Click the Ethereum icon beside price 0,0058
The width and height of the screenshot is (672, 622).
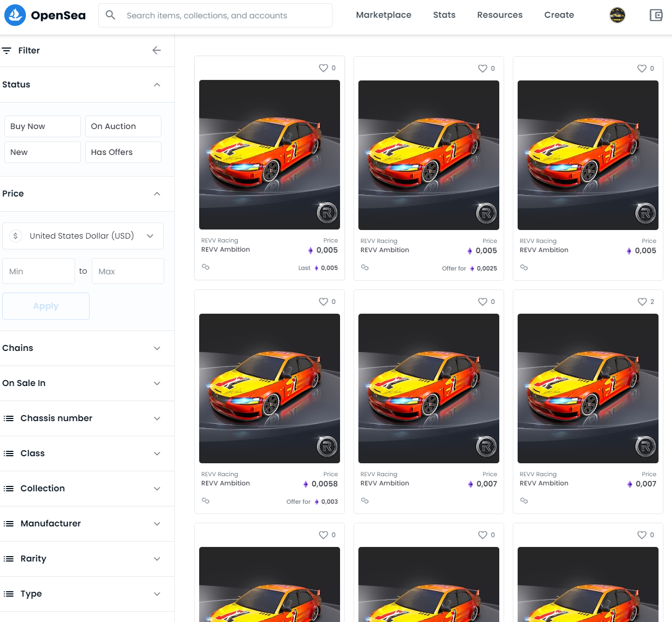(306, 484)
